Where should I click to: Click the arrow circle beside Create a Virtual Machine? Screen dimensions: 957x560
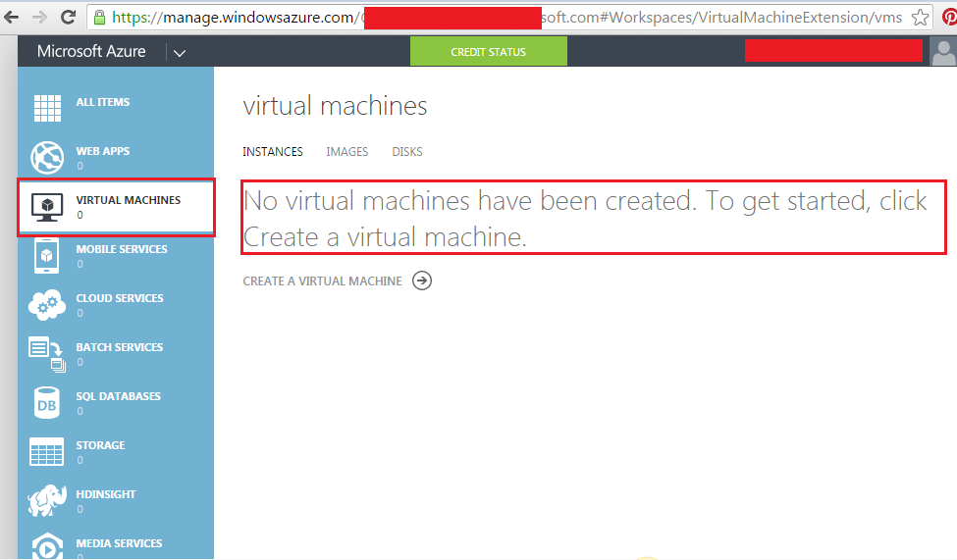pos(422,280)
